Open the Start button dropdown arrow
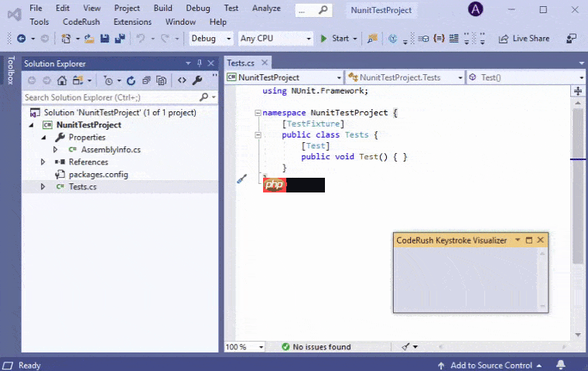The image size is (588, 371). pos(355,38)
